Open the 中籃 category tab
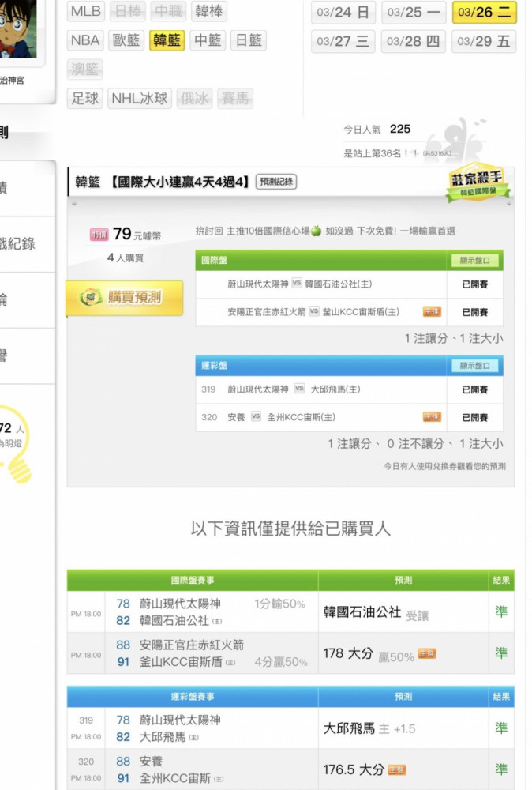Image resolution: width=532 pixels, height=790 pixels. [208, 40]
